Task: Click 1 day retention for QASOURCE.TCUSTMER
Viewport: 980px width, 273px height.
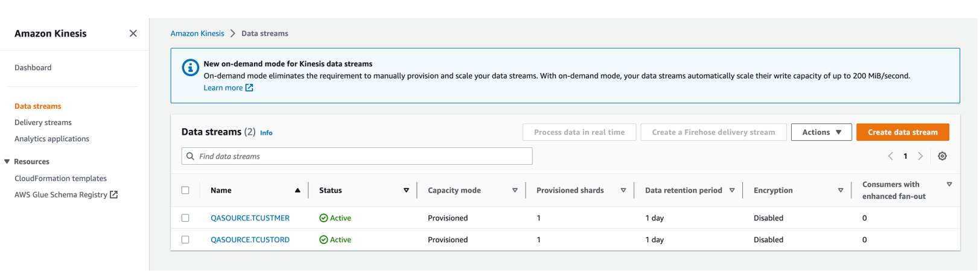Action: [655, 219]
